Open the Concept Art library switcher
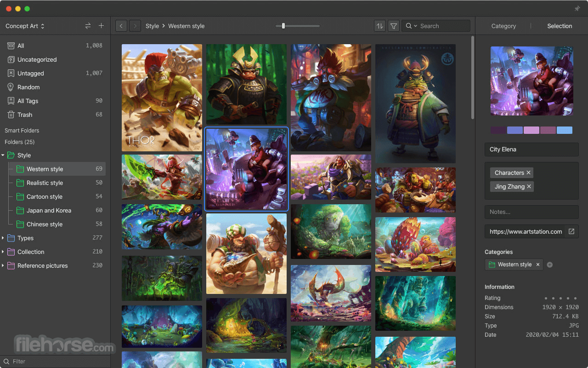 coord(25,26)
